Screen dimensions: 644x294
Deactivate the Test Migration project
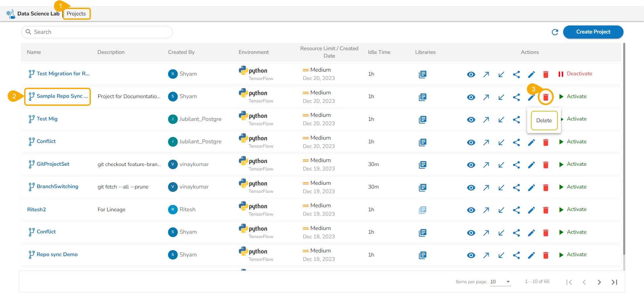[575, 74]
